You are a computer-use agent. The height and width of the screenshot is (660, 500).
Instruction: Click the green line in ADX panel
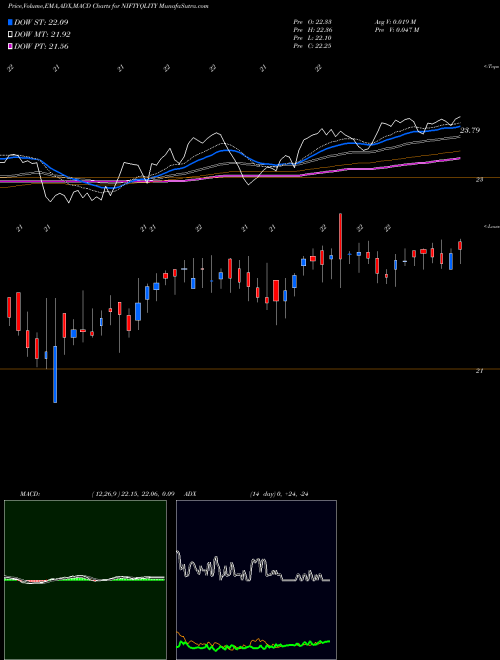pos(253,646)
